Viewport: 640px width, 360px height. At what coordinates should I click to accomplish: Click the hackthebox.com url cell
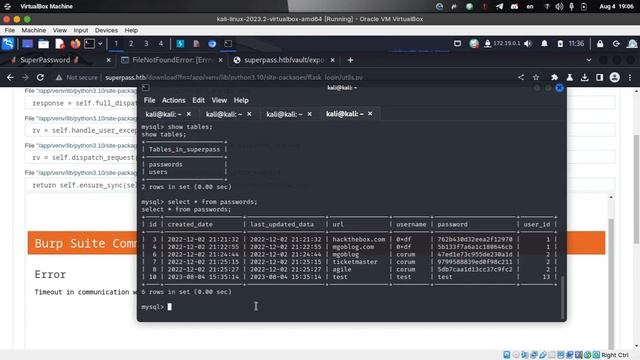[358, 239]
